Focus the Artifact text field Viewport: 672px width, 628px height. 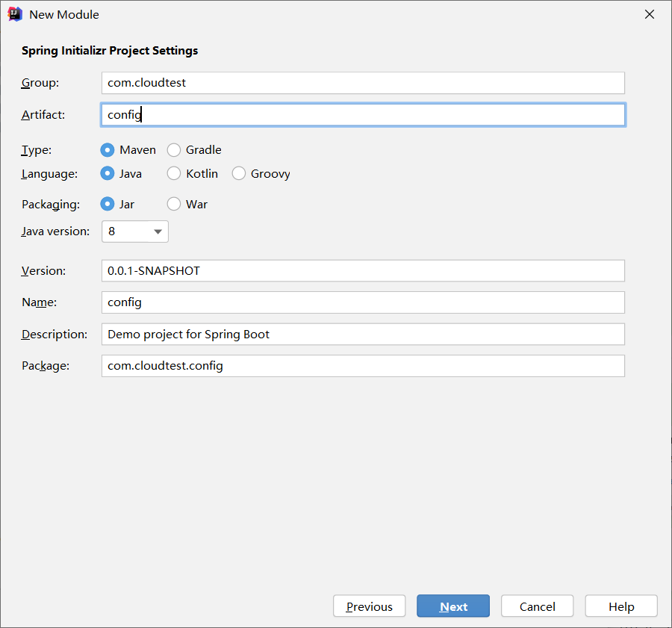click(x=363, y=114)
